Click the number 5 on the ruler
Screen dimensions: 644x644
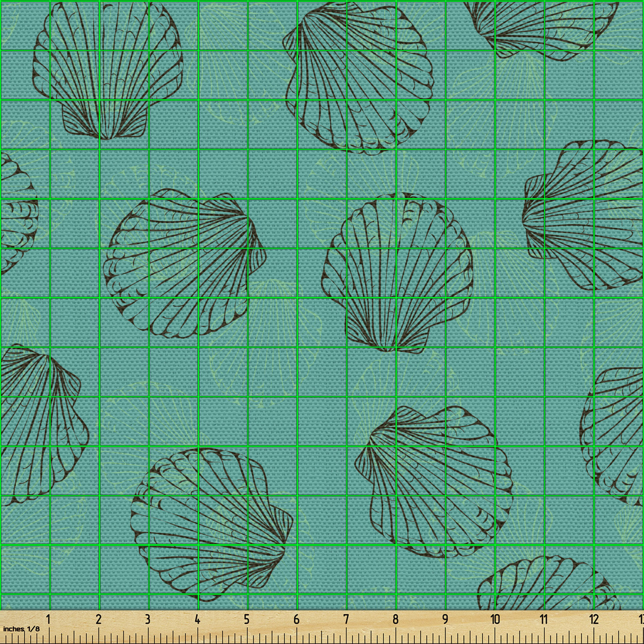247,619
